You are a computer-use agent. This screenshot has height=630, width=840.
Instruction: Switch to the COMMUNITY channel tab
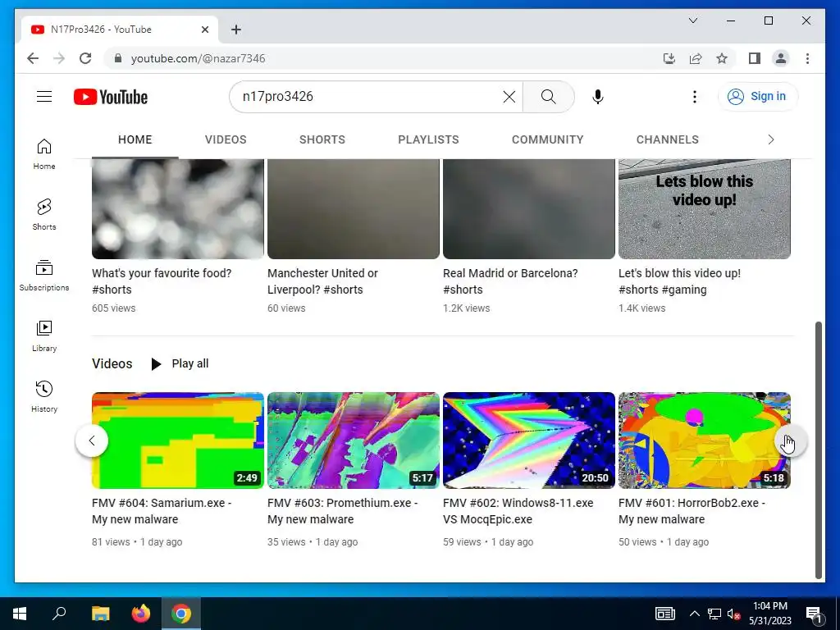[547, 139]
